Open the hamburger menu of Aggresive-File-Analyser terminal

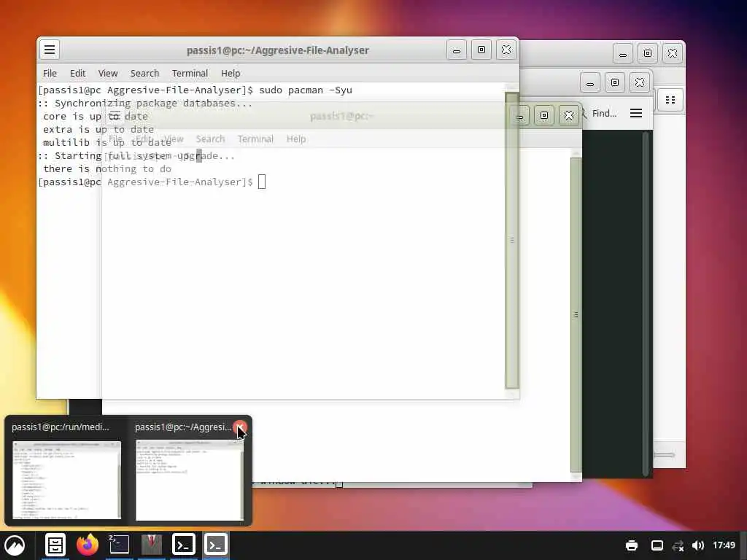(x=50, y=50)
